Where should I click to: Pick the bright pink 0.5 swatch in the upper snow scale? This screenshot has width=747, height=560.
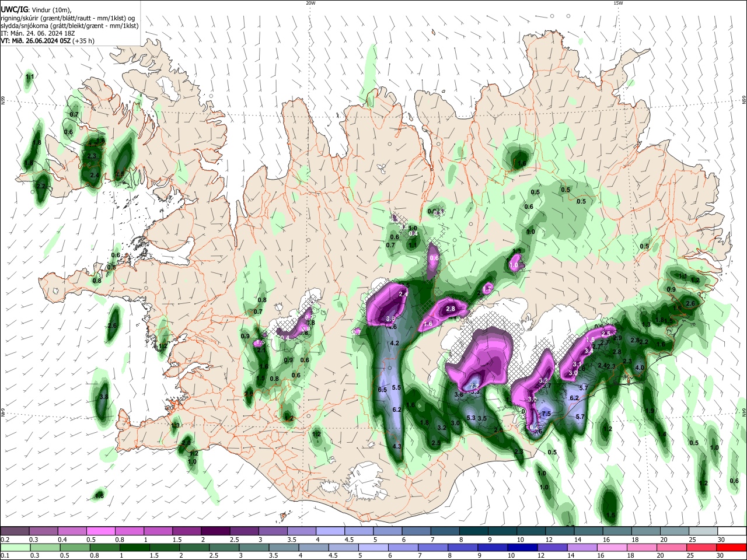pos(101,531)
